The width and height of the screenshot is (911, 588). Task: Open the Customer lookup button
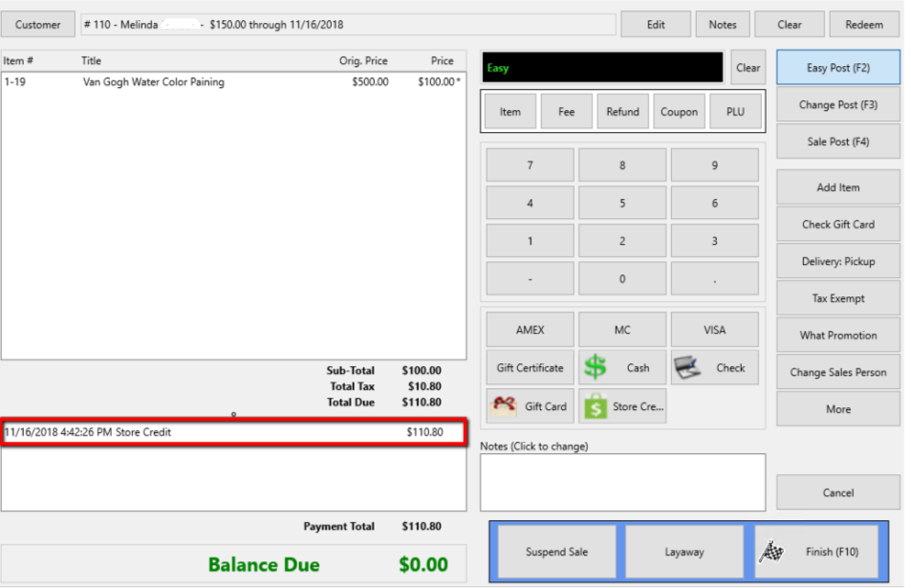click(x=38, y=25)
